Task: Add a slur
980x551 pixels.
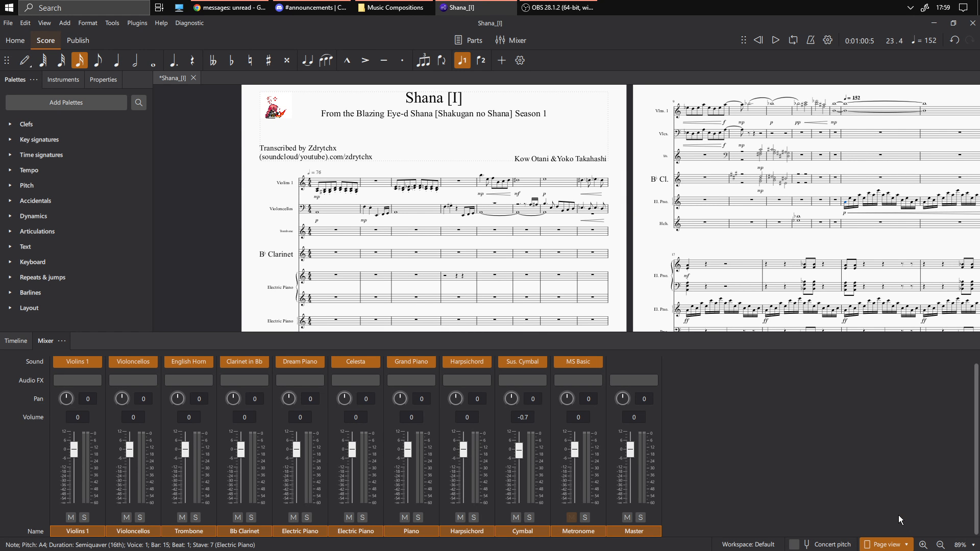Action: [x=326, y=61]
